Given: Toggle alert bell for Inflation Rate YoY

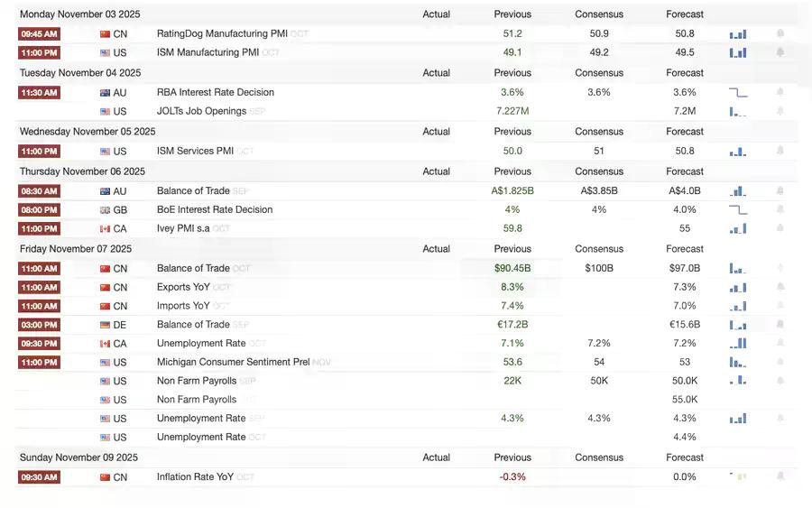Looking at the screenshot, I should [x=780, y=477].
